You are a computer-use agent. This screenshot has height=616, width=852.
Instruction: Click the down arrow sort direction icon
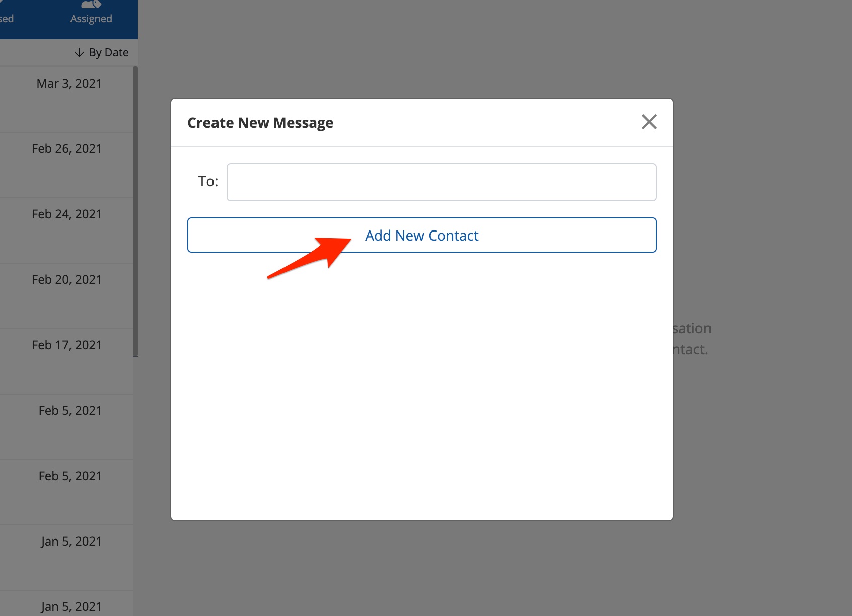click(79, 53)
